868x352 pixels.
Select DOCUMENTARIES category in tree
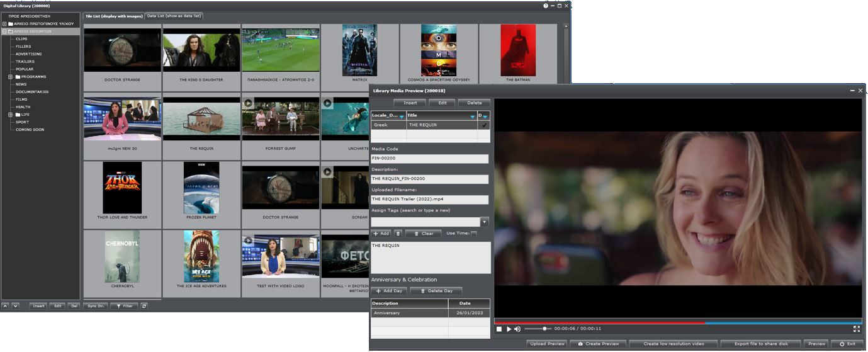coord(32,92)
